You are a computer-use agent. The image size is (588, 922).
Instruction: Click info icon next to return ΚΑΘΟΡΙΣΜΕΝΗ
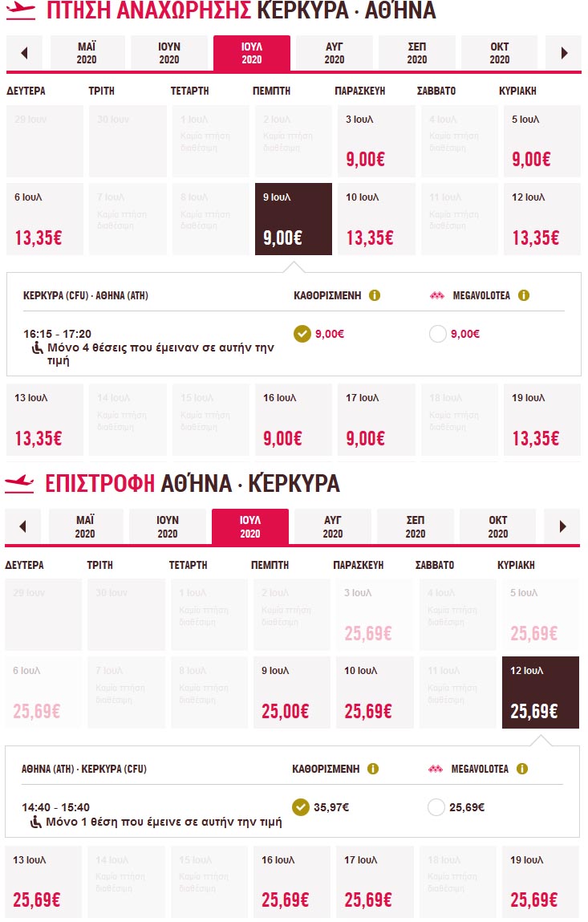(x=372, y=769)
